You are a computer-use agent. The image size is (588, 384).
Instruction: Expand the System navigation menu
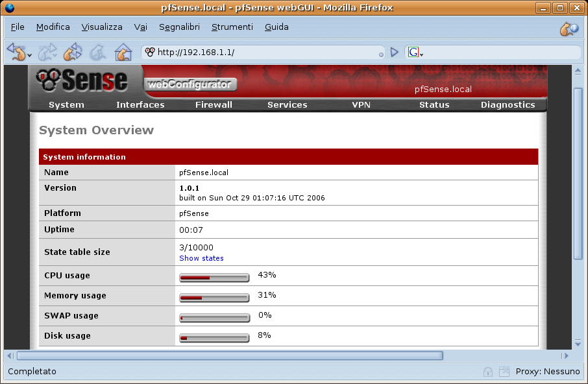(x=66, y=104)
